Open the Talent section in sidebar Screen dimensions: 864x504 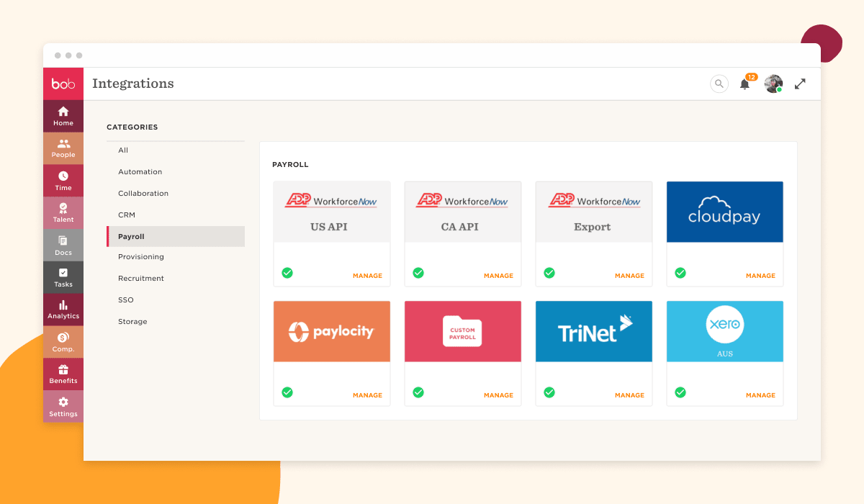(63, 213)
